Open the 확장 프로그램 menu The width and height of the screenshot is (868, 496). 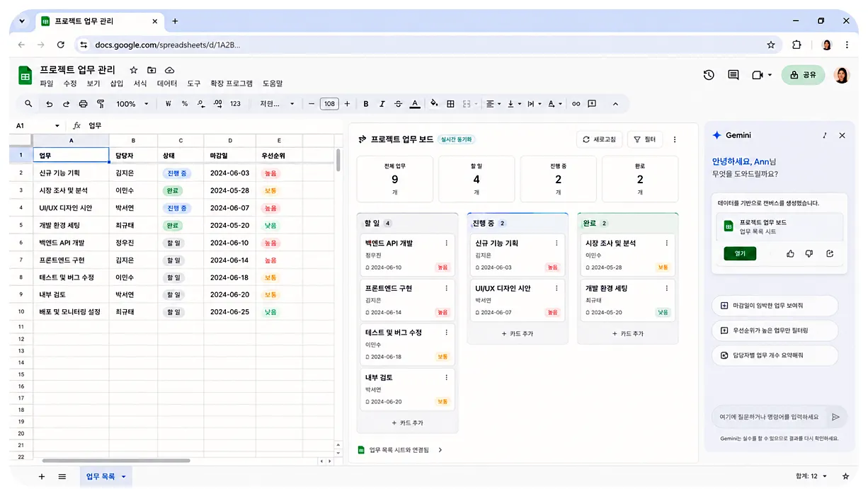pyautogui.click(x=232, y=83)
